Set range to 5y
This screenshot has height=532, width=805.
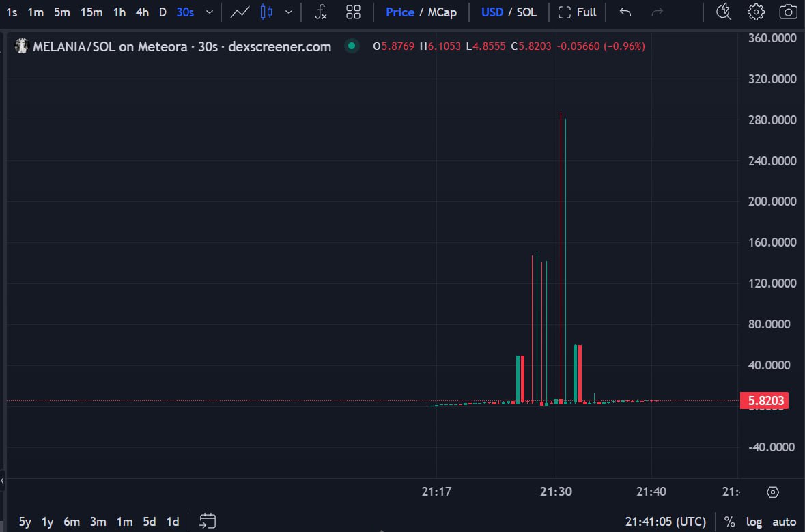coord(25,522)
